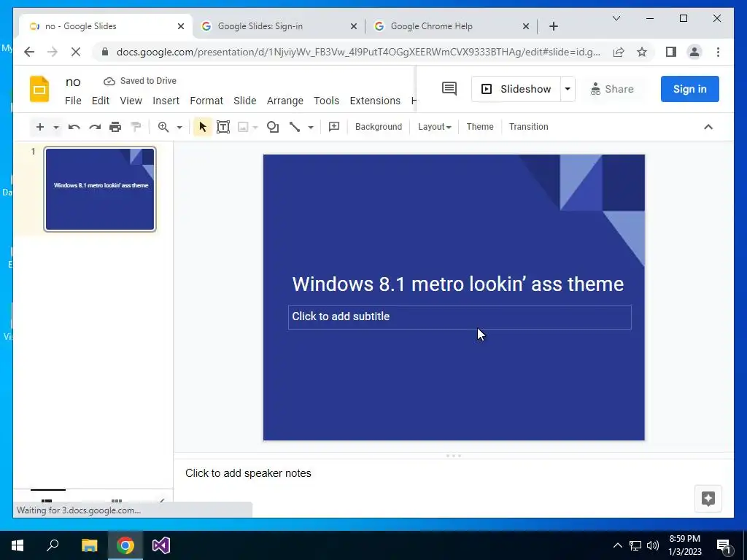Click the 'Click to add subtitle' placeholder
Screen dimensions: 747x560
coord(460,316)
